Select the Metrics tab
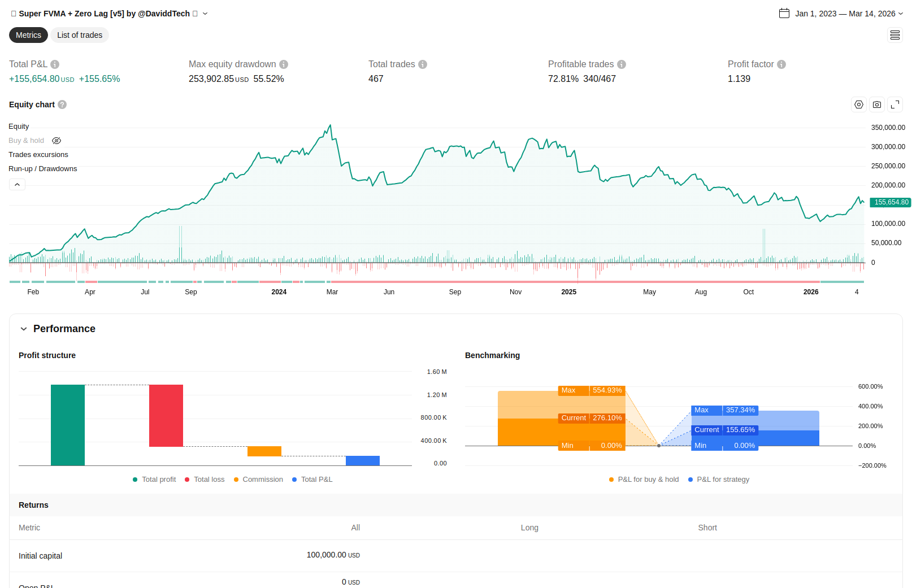Screen dimensions: 912x588 (28, 35)
